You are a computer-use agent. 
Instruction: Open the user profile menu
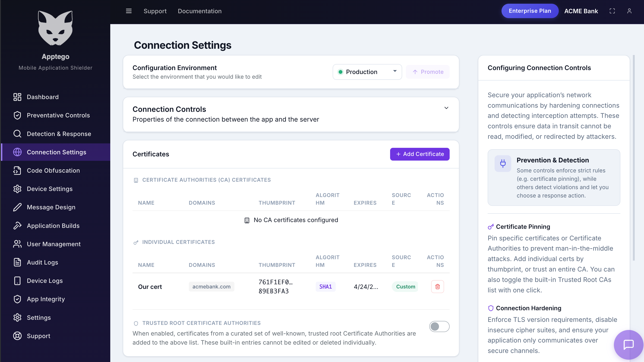coord(629,11)
